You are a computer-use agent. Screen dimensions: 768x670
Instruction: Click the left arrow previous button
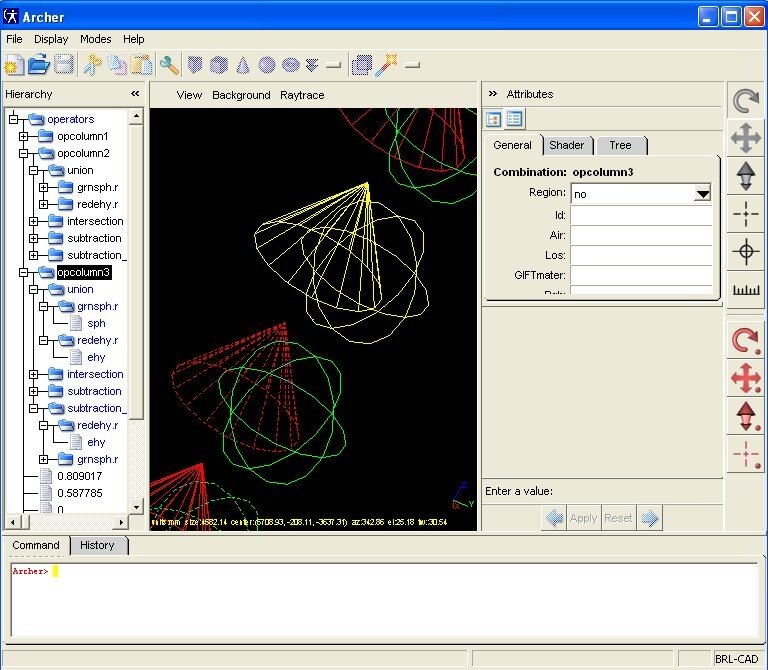click(554, 518)
